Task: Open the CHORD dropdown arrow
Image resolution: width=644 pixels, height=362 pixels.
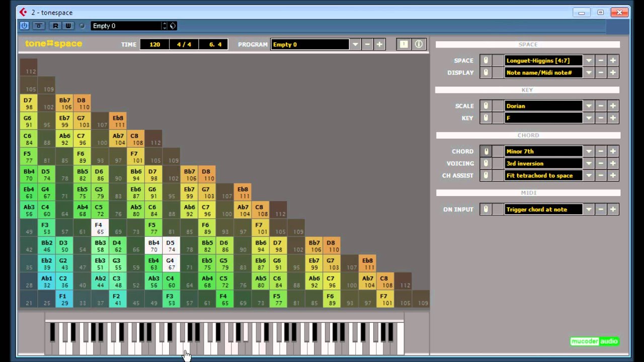Action: click(589, 151)
